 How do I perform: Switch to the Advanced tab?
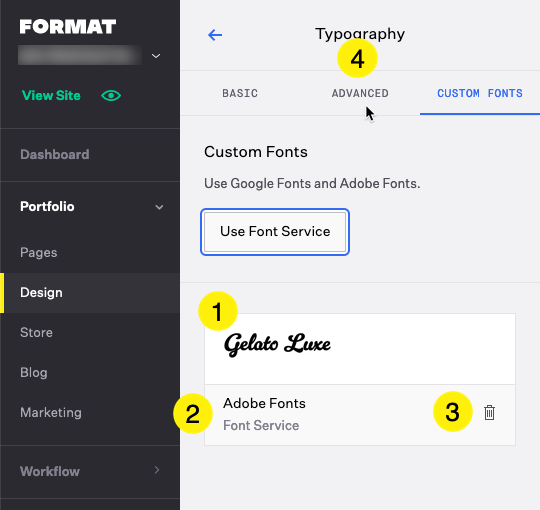tap(360, 93)
